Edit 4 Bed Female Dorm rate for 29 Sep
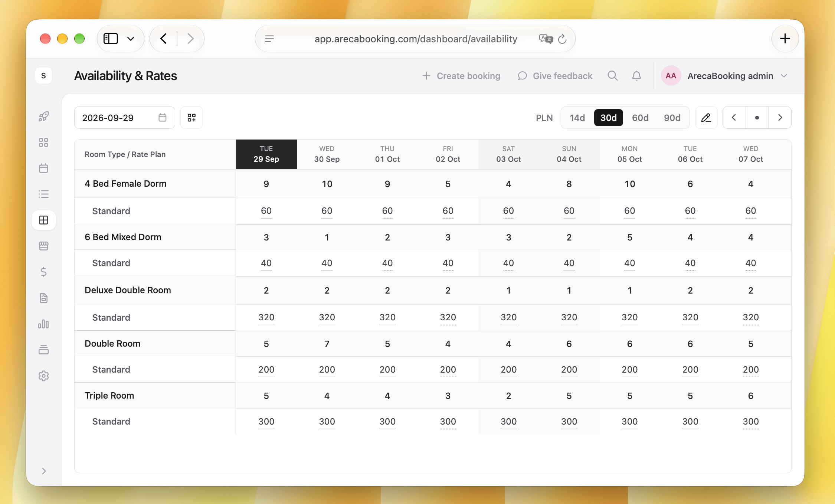Viewport: 835px width, 504px height. 266,211
